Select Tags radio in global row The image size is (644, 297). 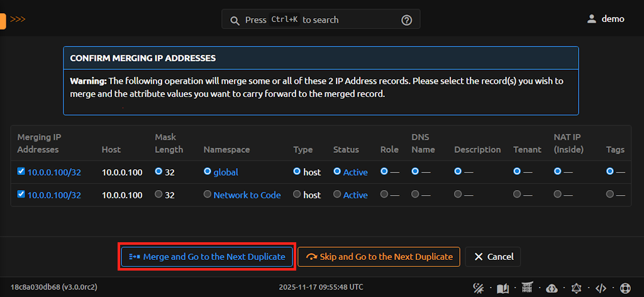610,172
